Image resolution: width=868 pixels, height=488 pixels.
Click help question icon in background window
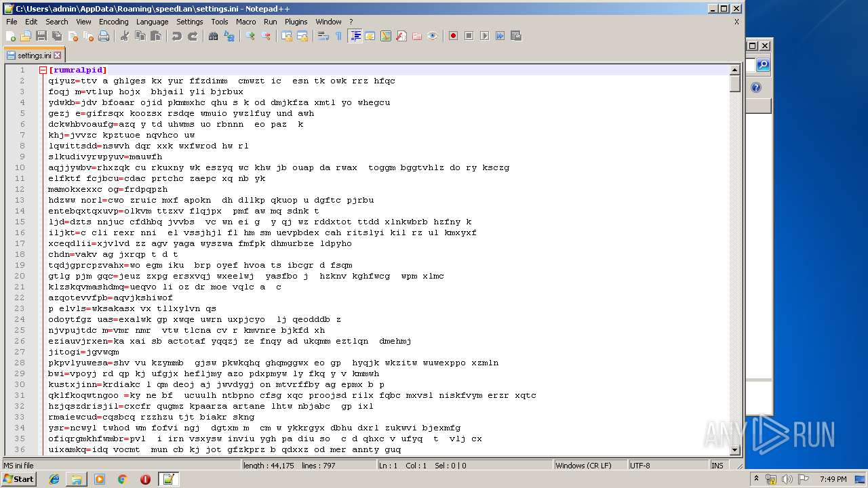click(x=756, y=87)
